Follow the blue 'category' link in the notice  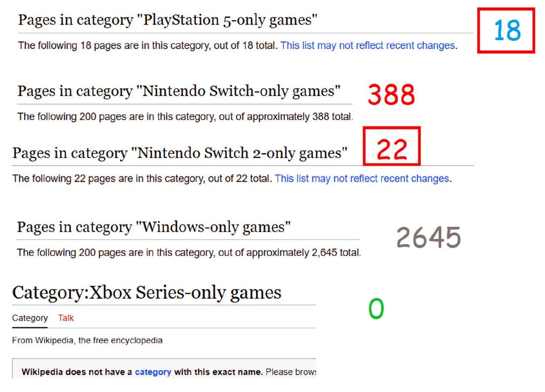pos(153,372)
